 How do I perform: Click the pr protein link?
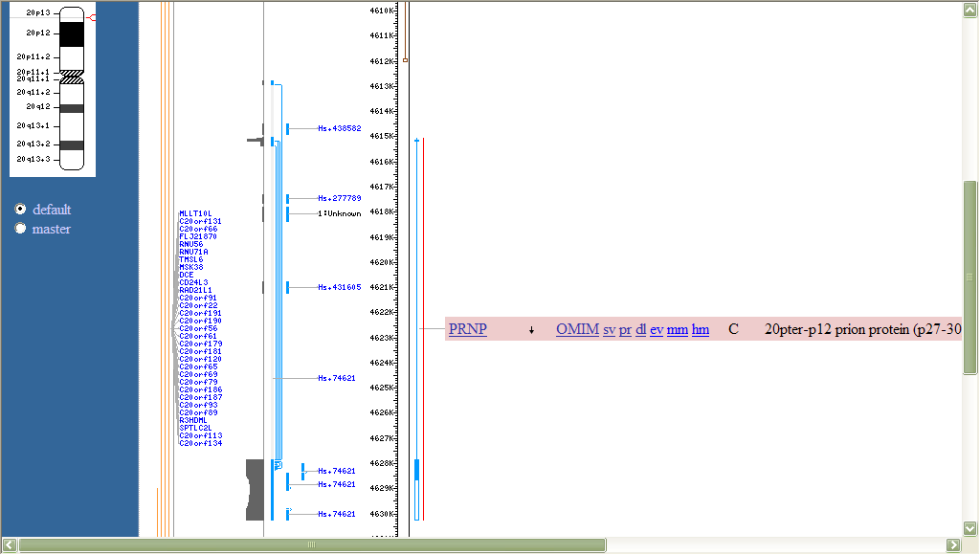click(625, 330)
